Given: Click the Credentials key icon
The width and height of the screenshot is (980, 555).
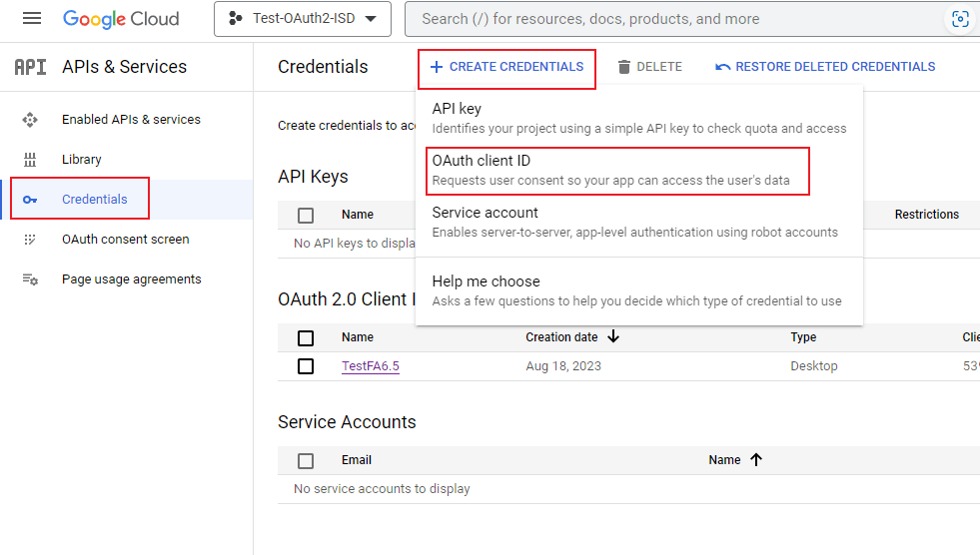Looking at the screenshot, I should click(x=30, y=200).
